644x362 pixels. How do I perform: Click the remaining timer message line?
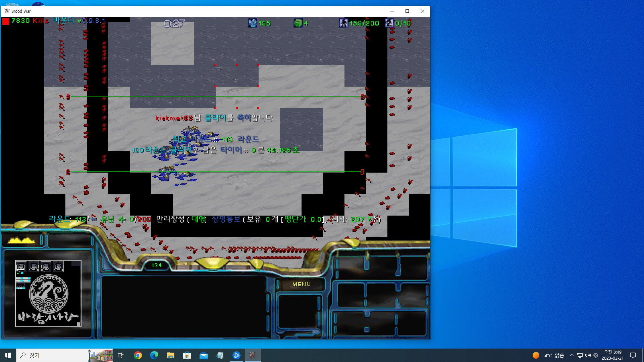215,150
